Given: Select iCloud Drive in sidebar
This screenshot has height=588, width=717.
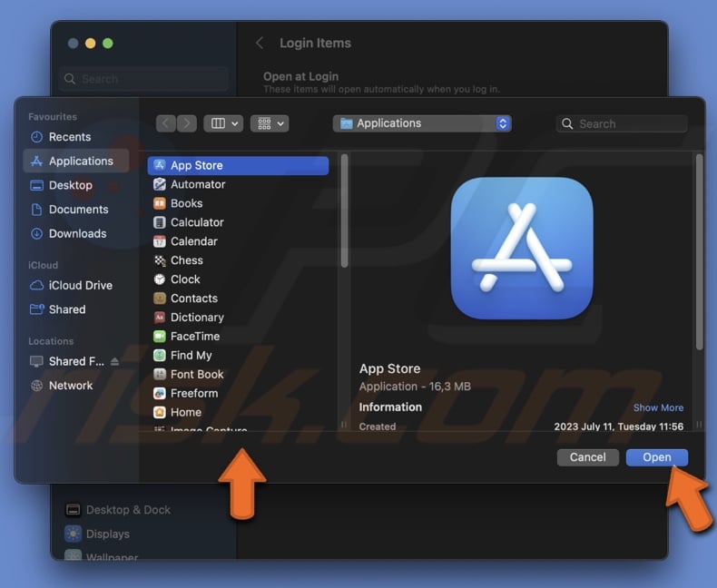Looking at the screenshot, I should pyautogui.click(x=76, y=285).
